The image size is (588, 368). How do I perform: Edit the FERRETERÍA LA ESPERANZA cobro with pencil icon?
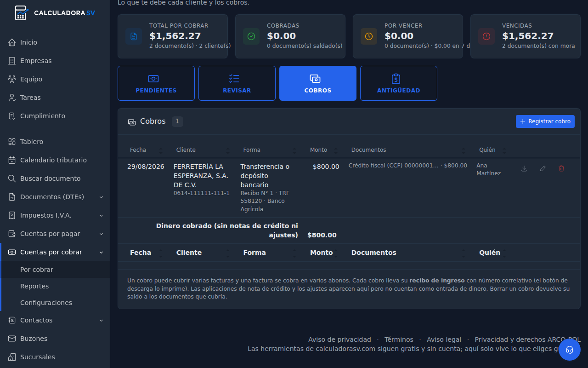tap(543, 169)
